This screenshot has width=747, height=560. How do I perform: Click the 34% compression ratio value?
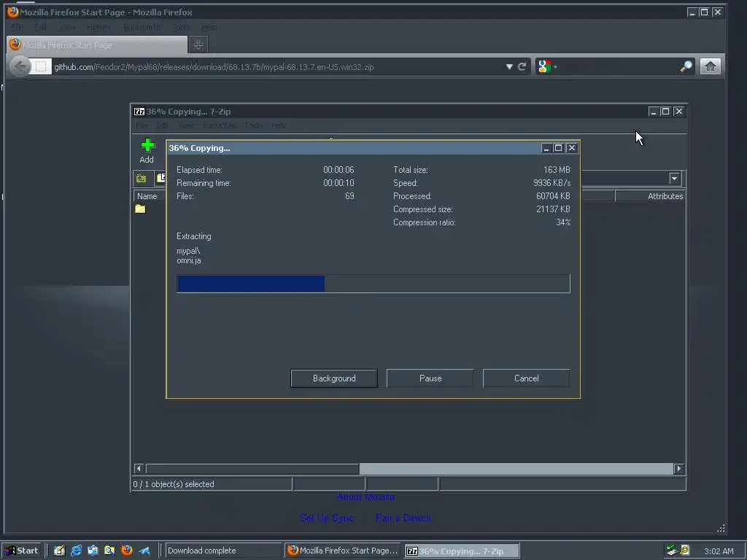[x=563, y=222]
